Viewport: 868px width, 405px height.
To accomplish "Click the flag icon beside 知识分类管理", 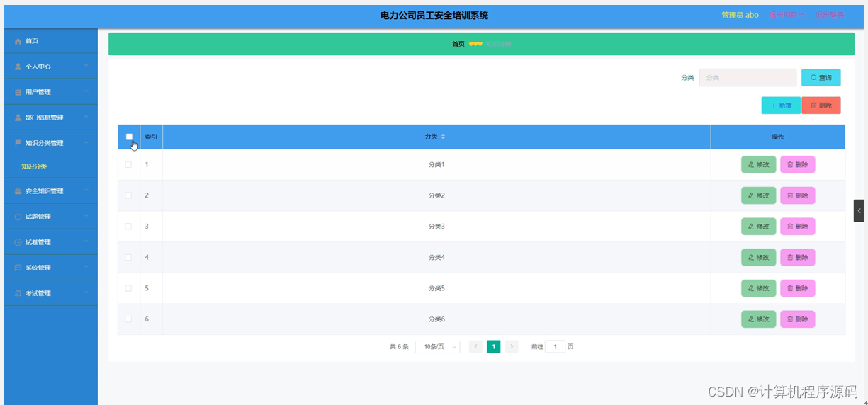I will point(18,143).
